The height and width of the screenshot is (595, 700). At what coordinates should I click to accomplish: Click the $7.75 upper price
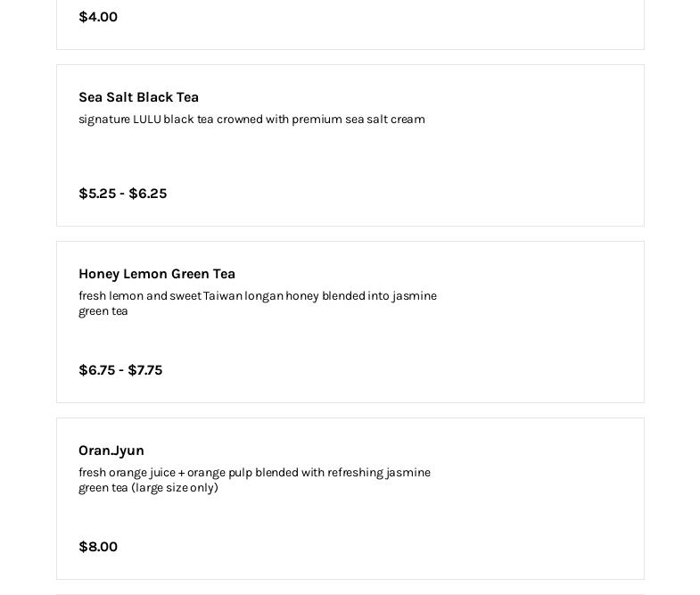coord(145,370)
